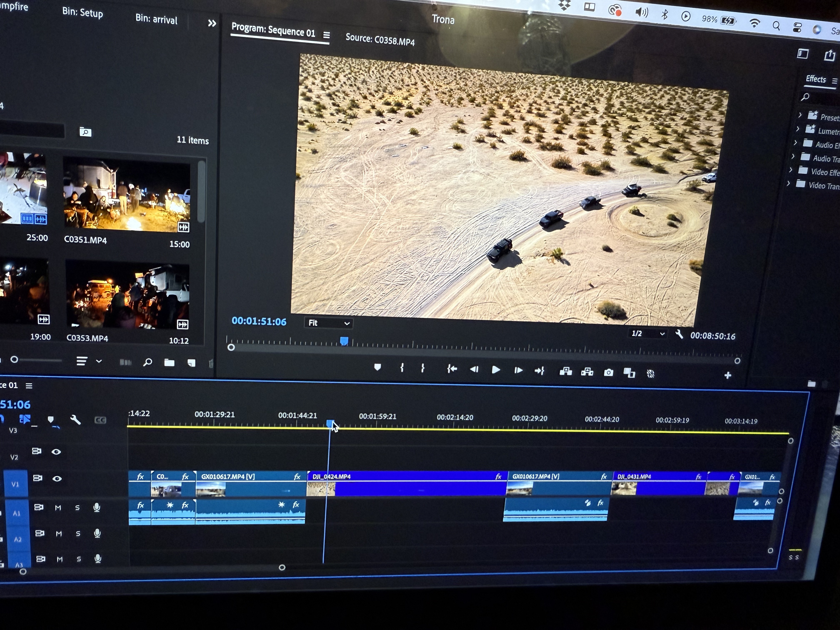Screen dimensions: 840x630
Task: Hide the V2 track output
Action: pyautogui.click(x=56, y=451)
